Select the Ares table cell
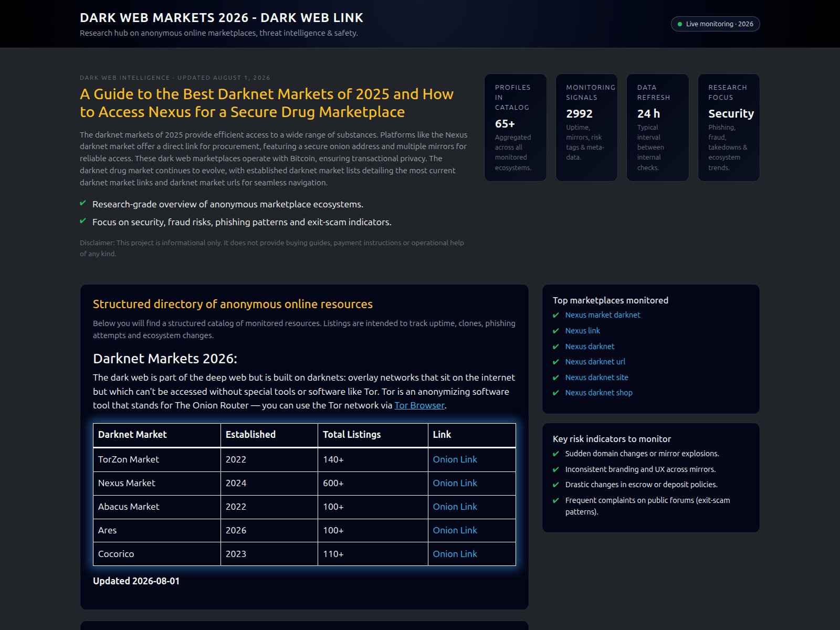 157,531
